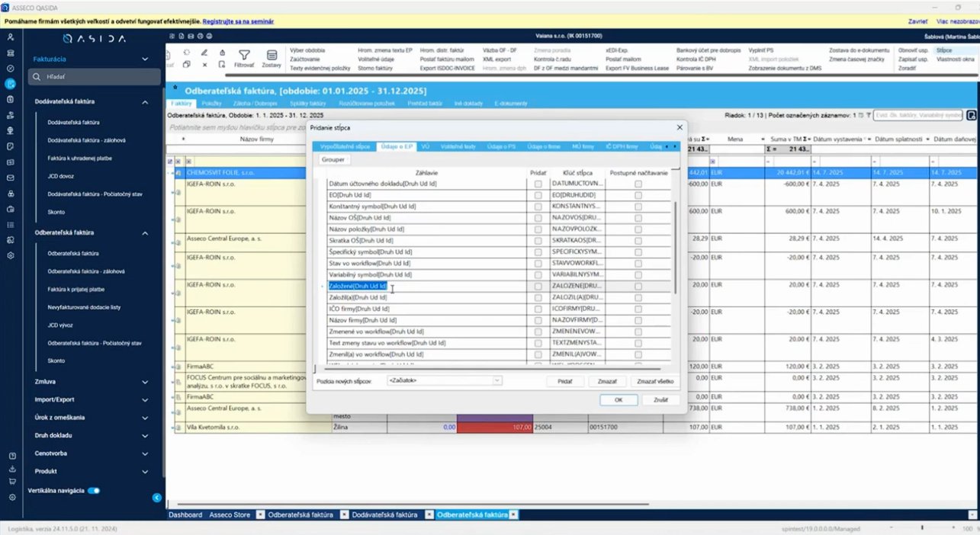Close the Pridanie stĺpca dialog

point(680,127)
